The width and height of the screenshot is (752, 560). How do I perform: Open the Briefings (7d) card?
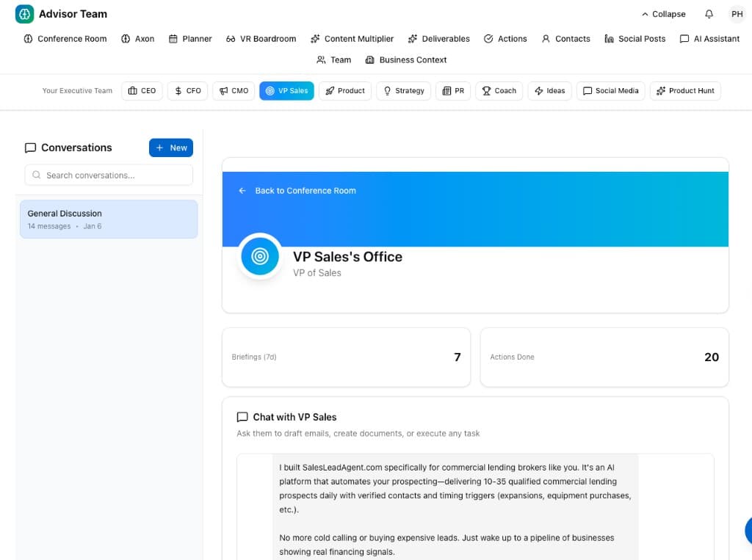pyautogui.click(x=347, y=357)
